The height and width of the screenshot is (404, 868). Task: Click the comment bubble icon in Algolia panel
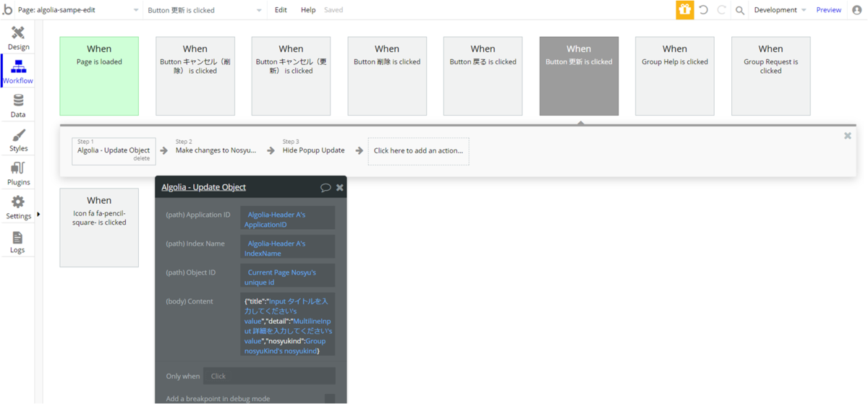coord(325,187)
